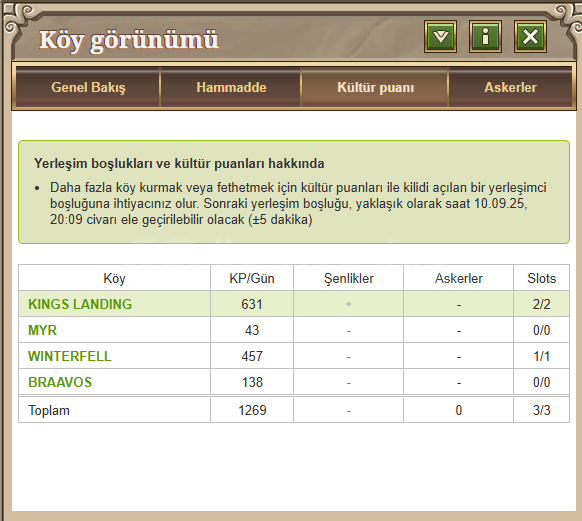Image resolution: width=582 pixels, height=521 pixels.
Task: Click the Köy column header
Action: 114,278
